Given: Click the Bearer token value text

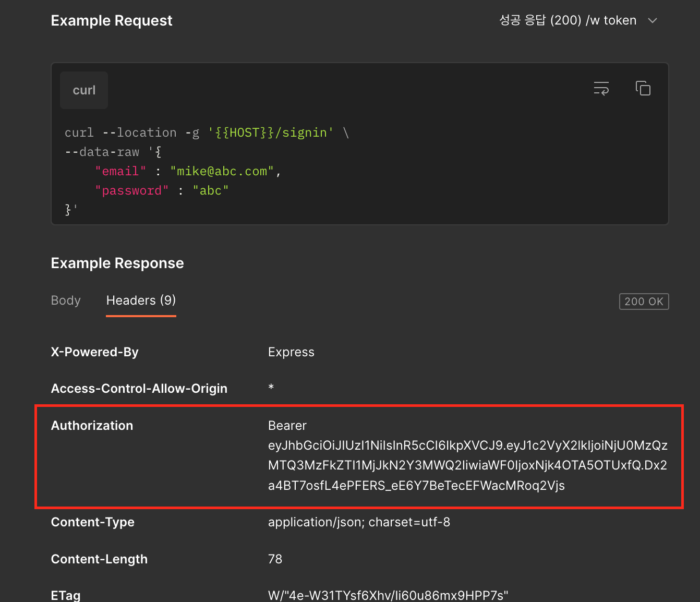Looking at the screenshot, I should pyautogui.click(x=468, y=455).
